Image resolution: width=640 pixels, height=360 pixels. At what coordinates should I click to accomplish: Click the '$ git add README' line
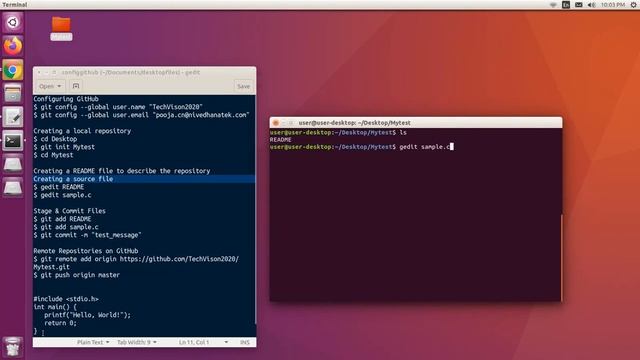(62, 219)
